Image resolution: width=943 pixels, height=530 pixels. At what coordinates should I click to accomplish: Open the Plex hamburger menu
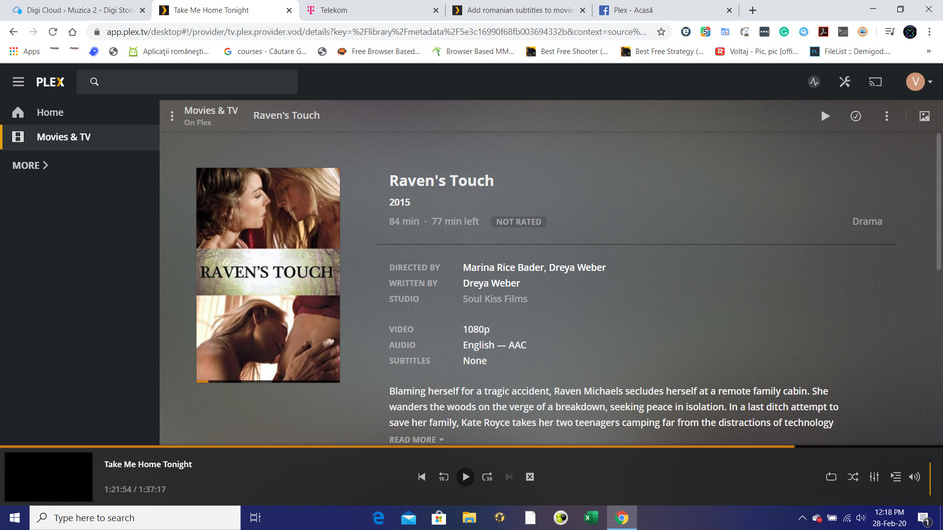[x=18, y=82]
